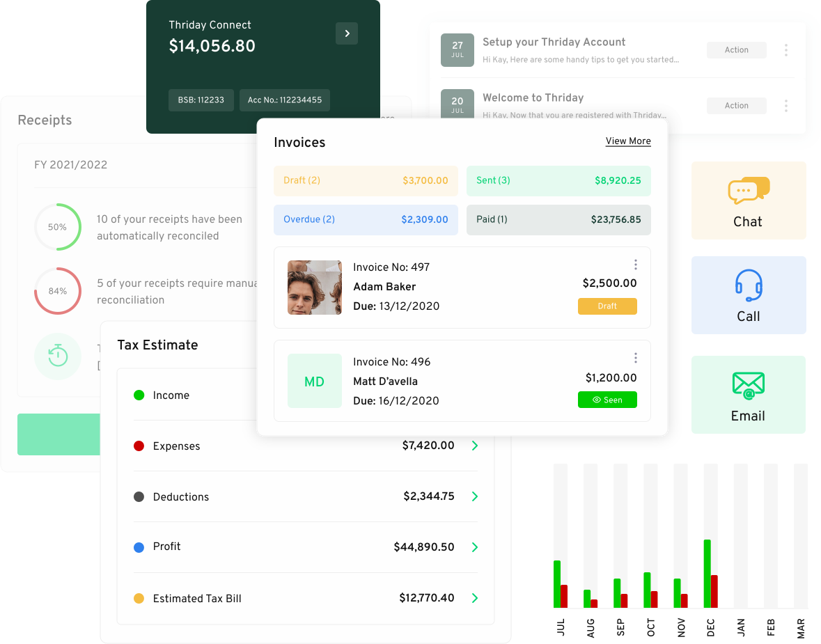Click View More in the Invoices panel

(627, 141)
